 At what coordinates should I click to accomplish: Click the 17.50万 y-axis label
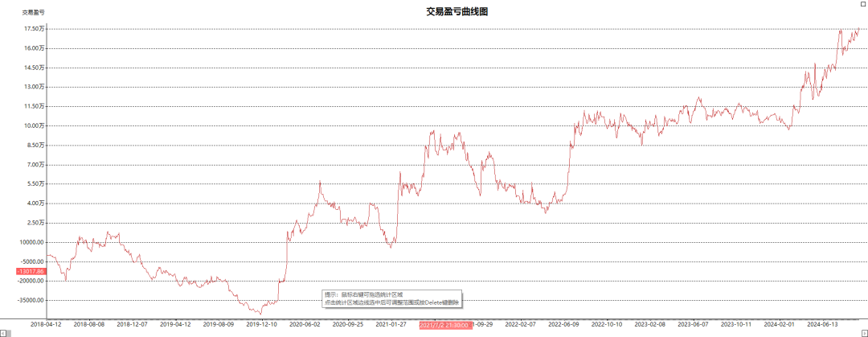pos(32,29)
